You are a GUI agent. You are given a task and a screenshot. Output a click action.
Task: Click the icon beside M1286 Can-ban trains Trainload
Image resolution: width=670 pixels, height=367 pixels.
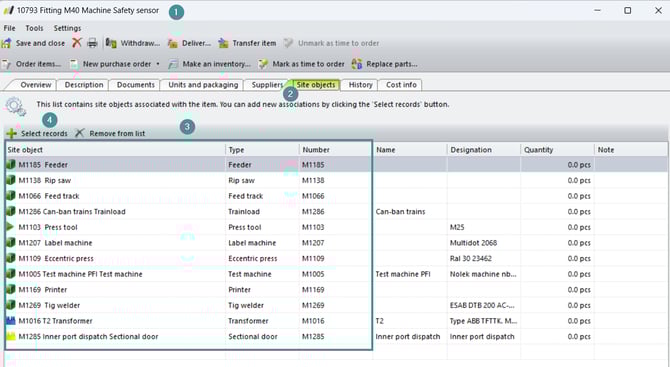11,211
